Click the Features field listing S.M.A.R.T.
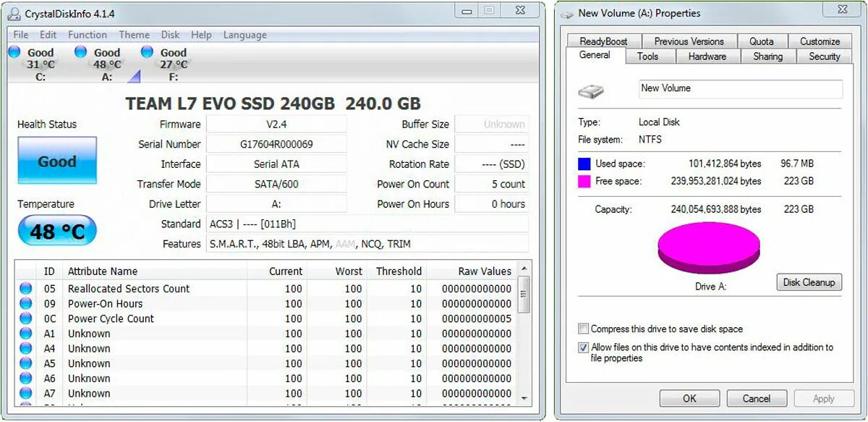The width and height of the screenshot is (868, 422). click(x=367, y=244)
